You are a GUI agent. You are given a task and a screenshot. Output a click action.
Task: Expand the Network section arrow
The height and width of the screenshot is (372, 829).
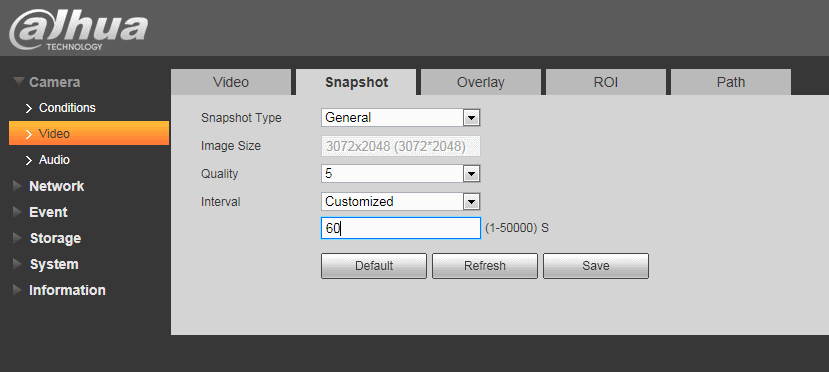pyautogui.click(x=18, y=186)
